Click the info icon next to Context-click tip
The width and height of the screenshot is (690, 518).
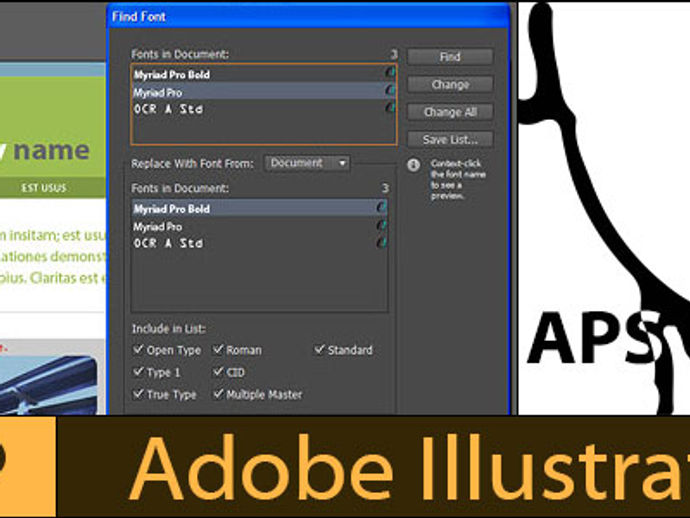(x=413, y=165)
